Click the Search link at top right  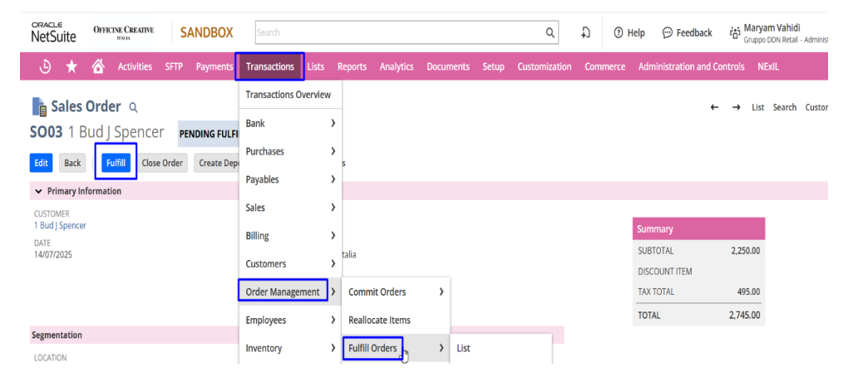pyautogui.click(x=784, y=107)
